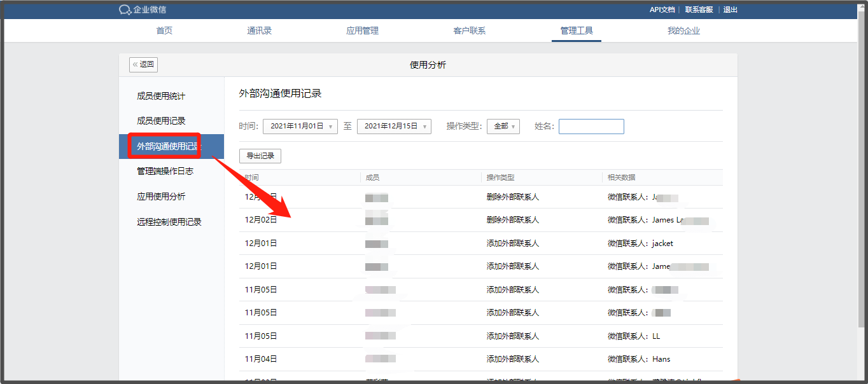The height and width of the screenshot is (384, 868).
Task: Open 管理端操作日志 in the sidebar
Action: 165,171
